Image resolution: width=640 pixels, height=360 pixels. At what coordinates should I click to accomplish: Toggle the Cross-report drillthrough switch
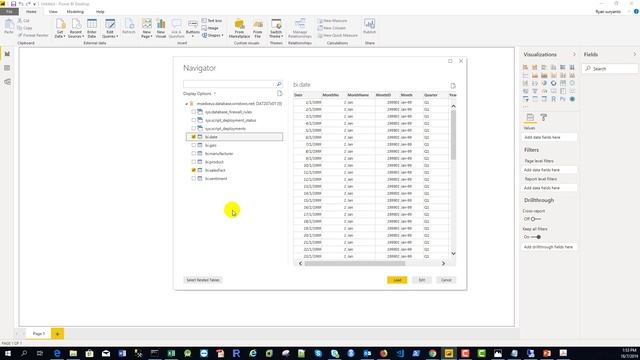tap(536, 219)
